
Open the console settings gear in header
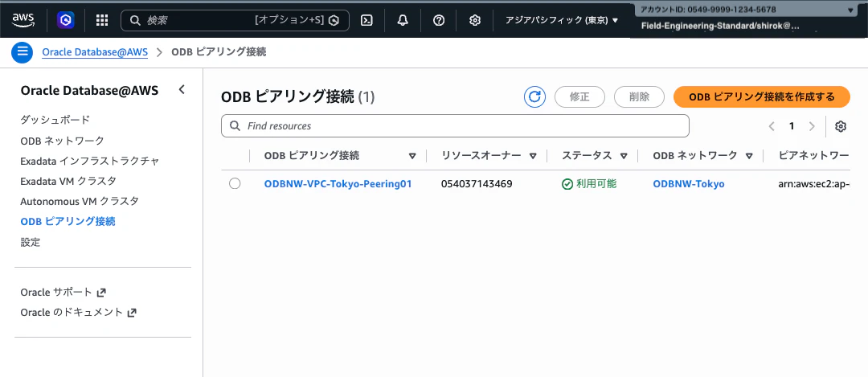[x=474, y=20]
